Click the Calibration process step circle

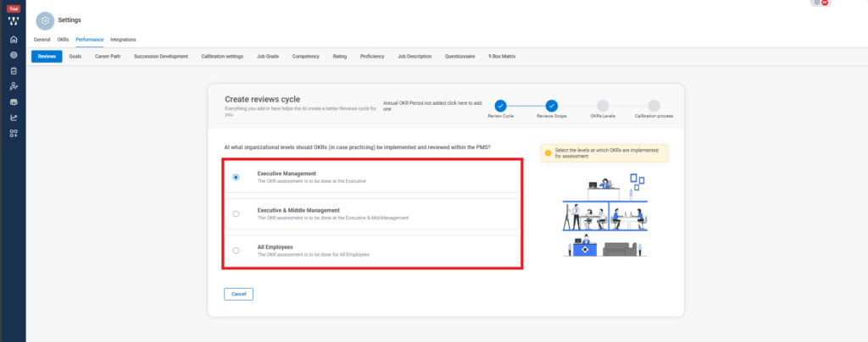654,106
